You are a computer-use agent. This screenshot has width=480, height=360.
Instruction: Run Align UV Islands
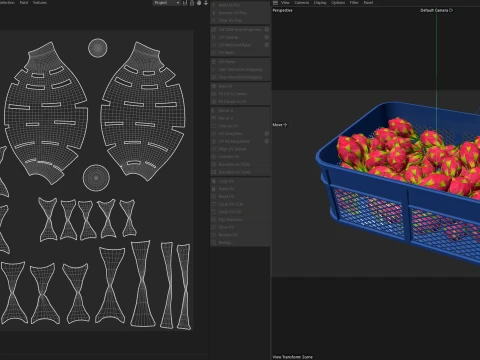tap(240, 149)
